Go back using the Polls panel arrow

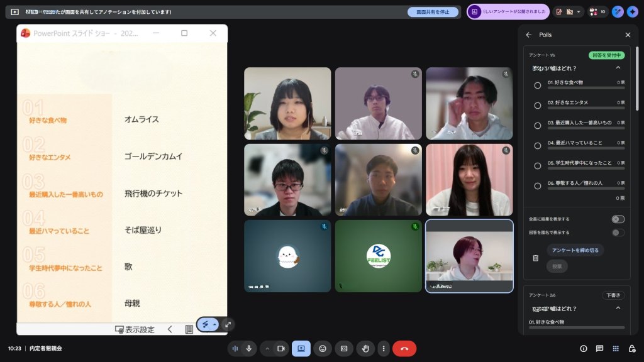click(x=529, y=35)
